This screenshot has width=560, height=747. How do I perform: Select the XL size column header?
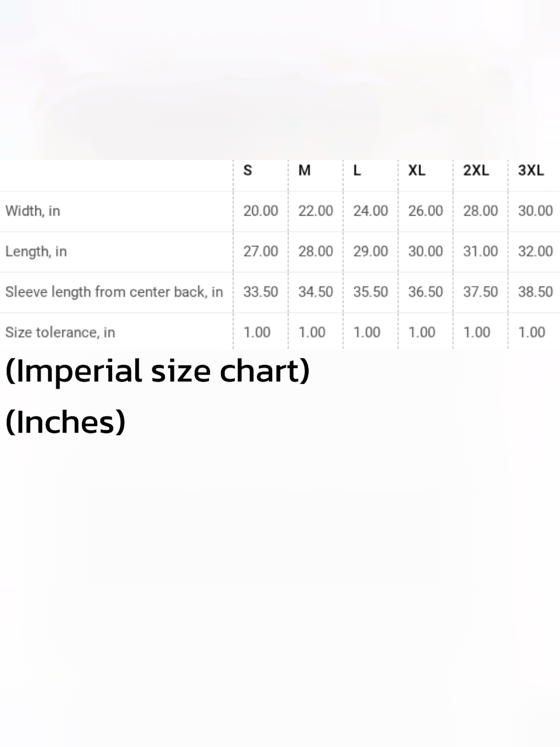point(416,170)
